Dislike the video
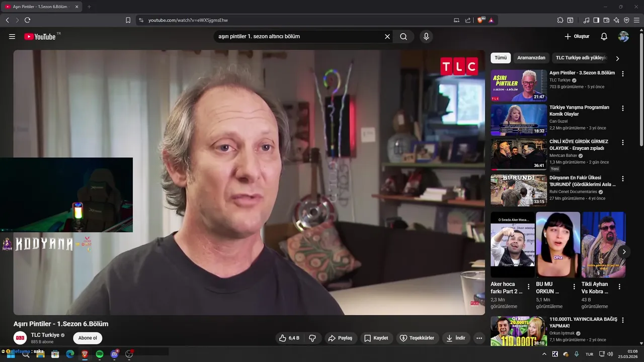 click(312, 338)
